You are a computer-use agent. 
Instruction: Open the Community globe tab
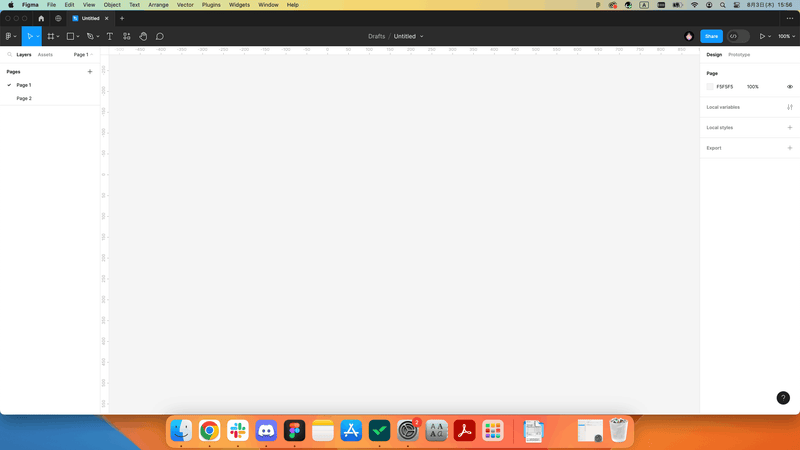(58, 18)
